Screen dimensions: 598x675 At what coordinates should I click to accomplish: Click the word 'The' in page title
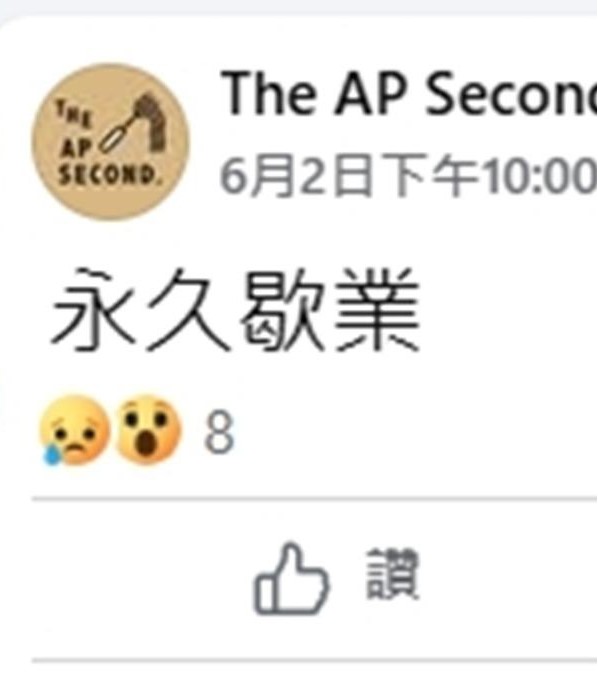(268, 93)
